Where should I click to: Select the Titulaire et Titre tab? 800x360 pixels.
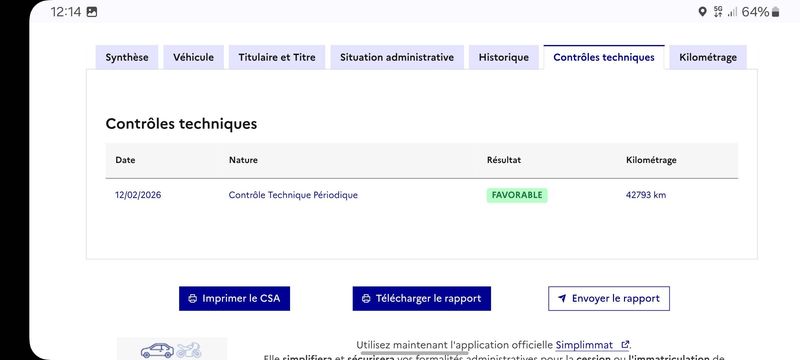click(277, 57)
